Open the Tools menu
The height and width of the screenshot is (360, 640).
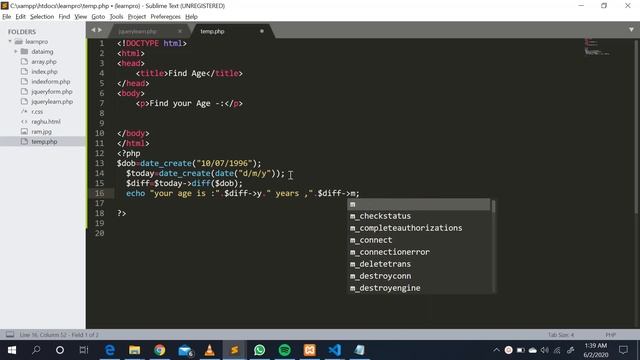(x=116, y=17)
